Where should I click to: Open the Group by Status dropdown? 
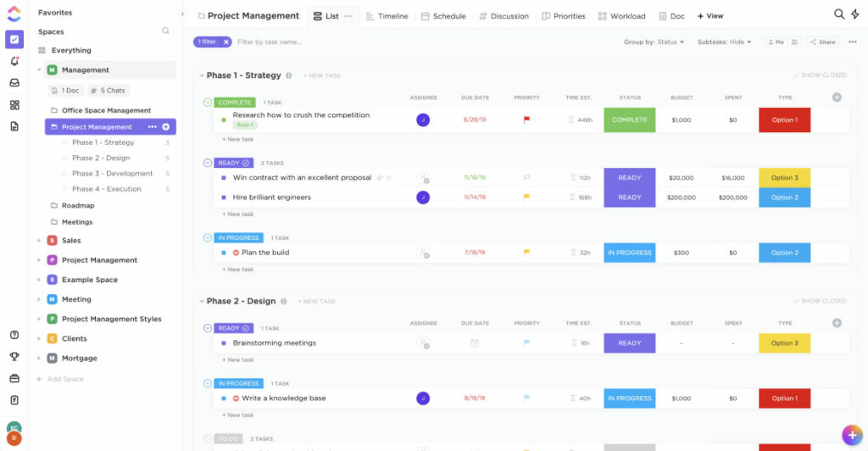(x=654, y=42)
